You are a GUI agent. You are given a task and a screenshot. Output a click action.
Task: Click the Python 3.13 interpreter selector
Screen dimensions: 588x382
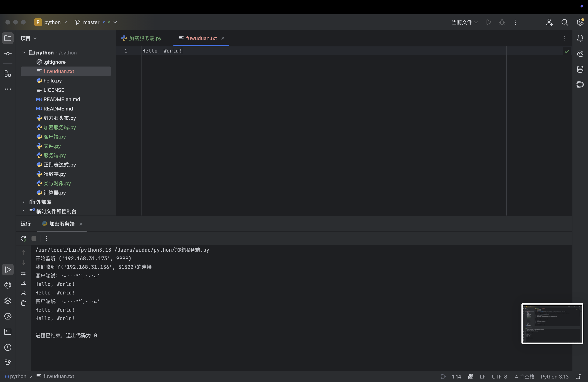point(554,377)
